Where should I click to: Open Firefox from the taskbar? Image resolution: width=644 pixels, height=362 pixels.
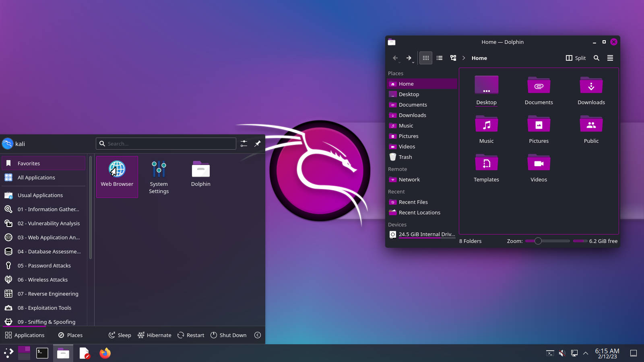(105, 353)
